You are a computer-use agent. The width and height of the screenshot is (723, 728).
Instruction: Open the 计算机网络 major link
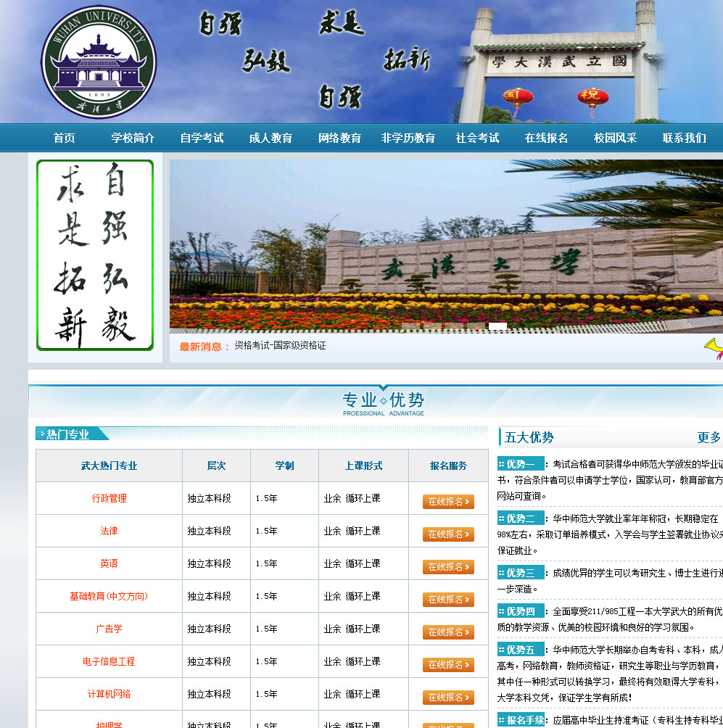click(x=109, y=694)
